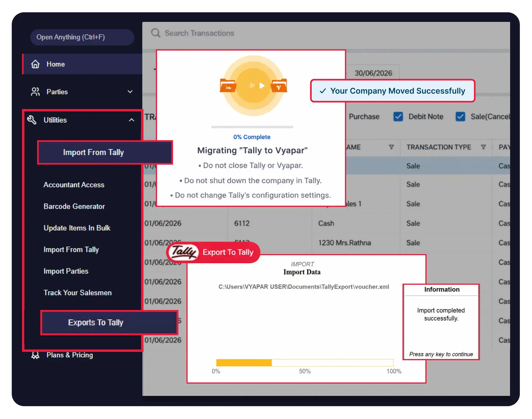This screenshot has height=419, width=532.
Task: Click the migration 0% progress bar
Action: pos(252,127)
